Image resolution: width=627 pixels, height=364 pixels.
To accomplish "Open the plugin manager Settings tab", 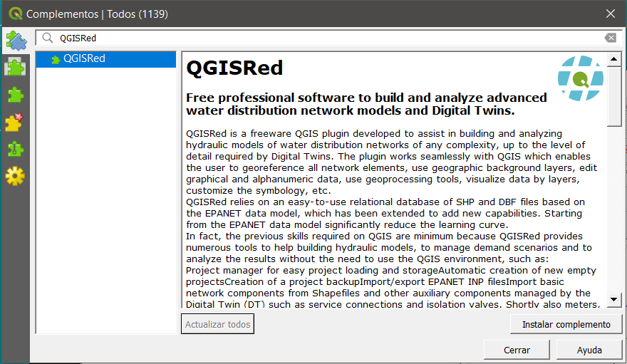I will coord(15,176).
